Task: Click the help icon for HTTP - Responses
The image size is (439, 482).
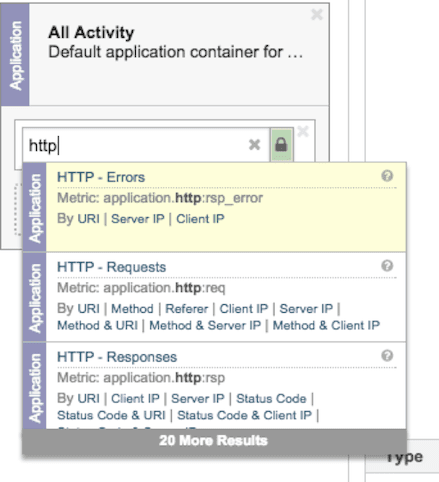Action: pyautogui.click(x=387, y=356)
